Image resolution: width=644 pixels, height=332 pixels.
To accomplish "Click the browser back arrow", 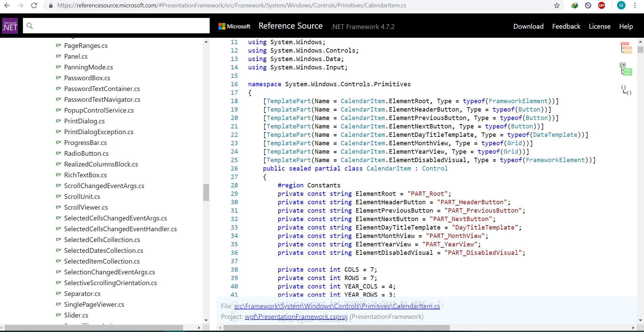I will pos(7,5).
